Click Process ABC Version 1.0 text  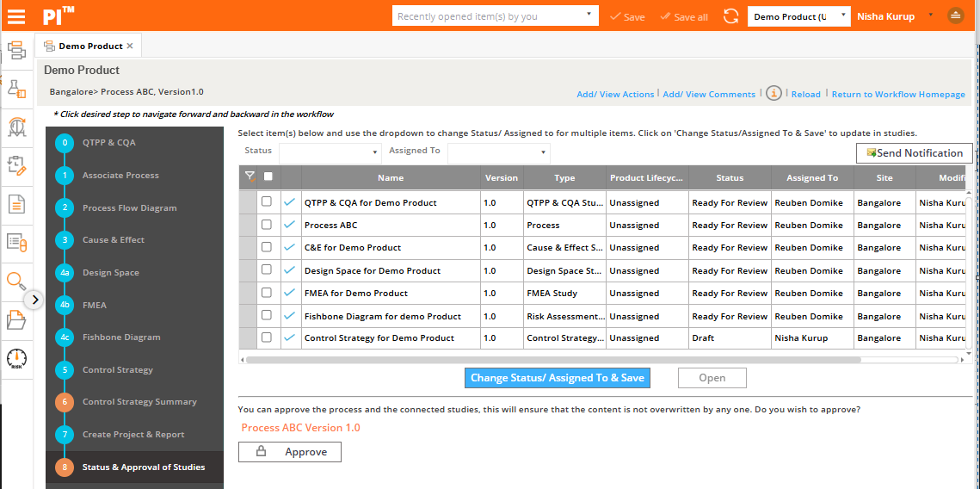pyautogui.click(x=300, y=428)
